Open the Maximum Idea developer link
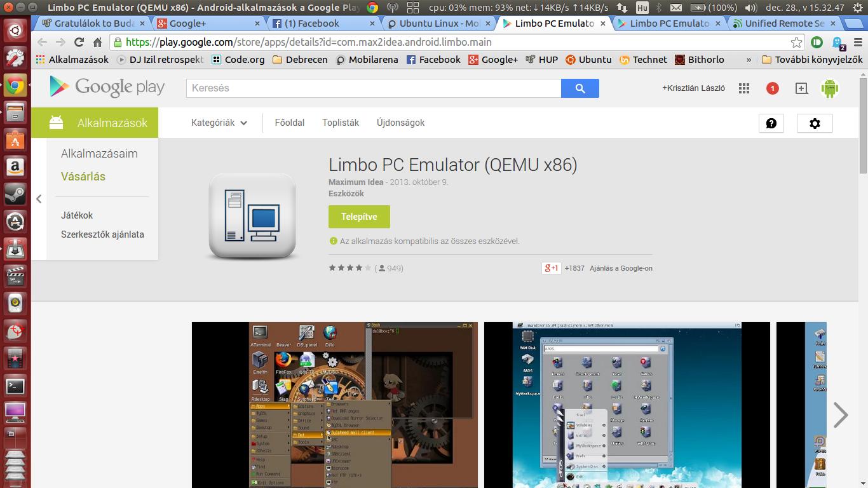The width and height of the screenshot is (868, 488). pos(356,182)
